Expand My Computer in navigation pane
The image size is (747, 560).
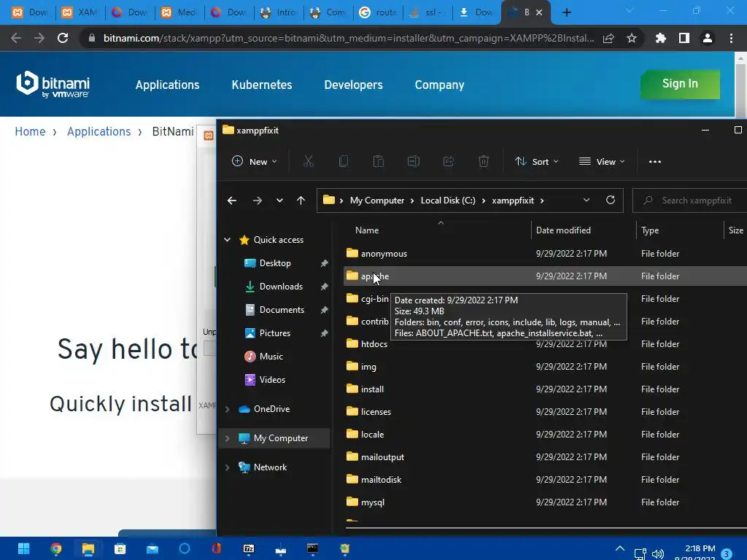228,438
